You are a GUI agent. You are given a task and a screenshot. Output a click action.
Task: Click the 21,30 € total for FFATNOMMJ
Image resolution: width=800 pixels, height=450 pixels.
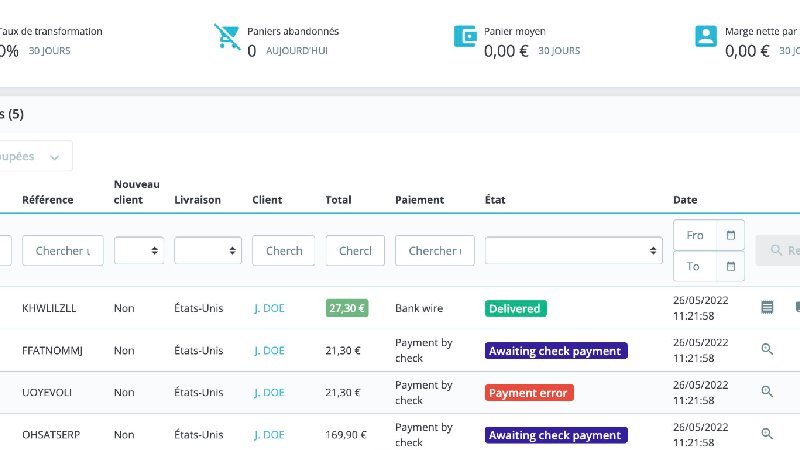pos(343,351)
